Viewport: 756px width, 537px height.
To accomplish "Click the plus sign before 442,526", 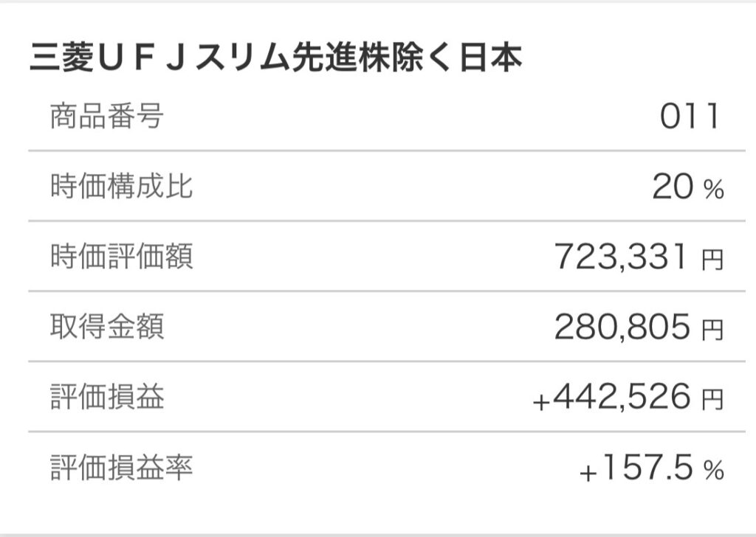I will 541,402.
